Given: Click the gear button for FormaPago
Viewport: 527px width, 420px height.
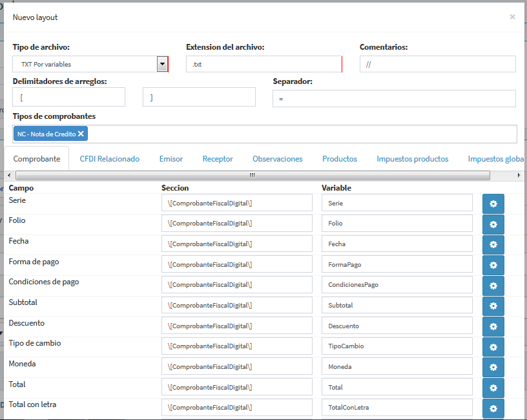Looking at the screenshot, I should point(493,265).
